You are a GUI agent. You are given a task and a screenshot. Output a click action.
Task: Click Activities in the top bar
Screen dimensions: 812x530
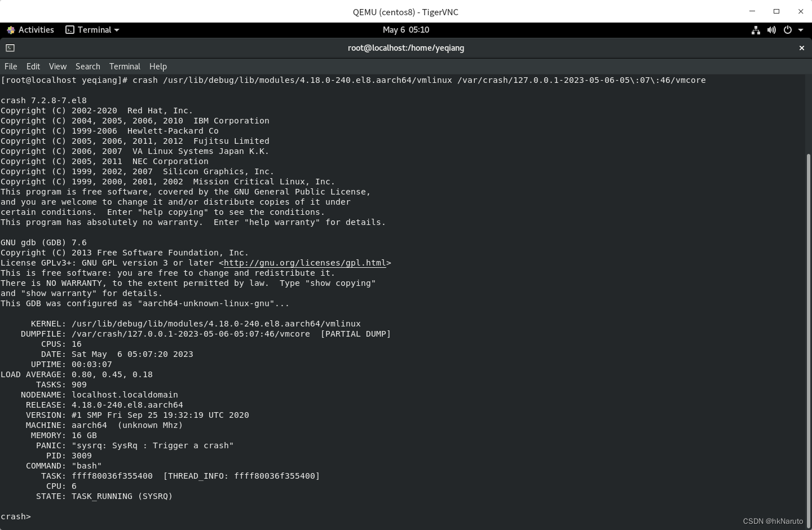(x=36, y=30)
